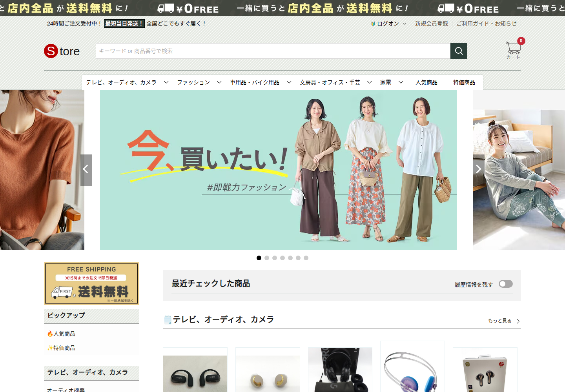Click the keyword search input field
Image resolution: width=565 pixels, height=392 pixels.
(273, 51)
